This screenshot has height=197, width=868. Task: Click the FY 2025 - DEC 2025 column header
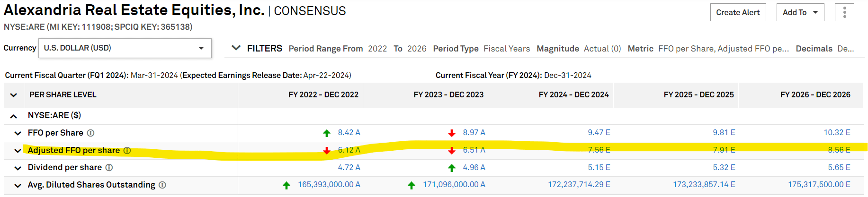point(698,94)
